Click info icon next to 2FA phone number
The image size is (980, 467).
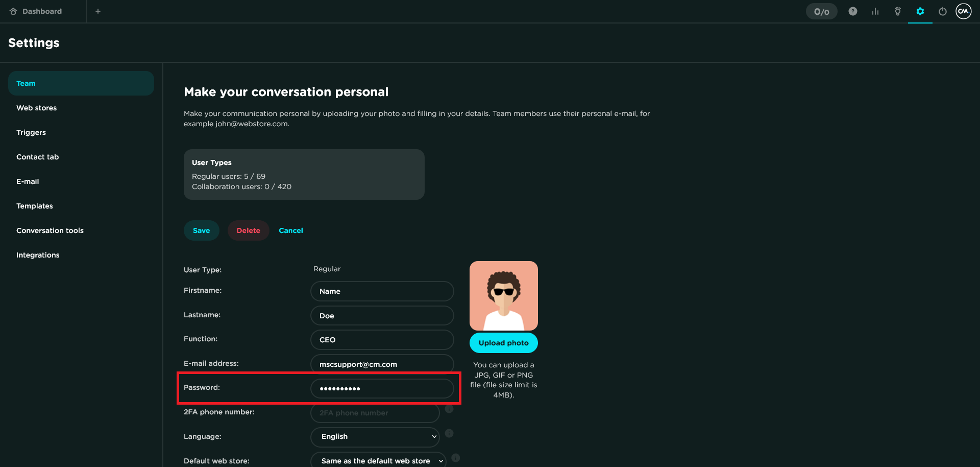449,409
